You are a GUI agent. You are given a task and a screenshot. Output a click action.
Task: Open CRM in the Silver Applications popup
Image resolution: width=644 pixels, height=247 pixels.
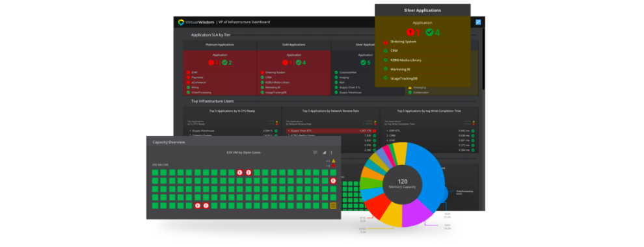(x=394, y=51)
